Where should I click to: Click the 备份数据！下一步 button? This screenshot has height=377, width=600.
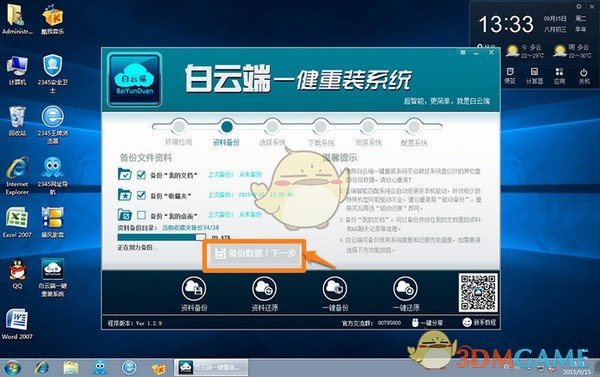coord(254,253)
